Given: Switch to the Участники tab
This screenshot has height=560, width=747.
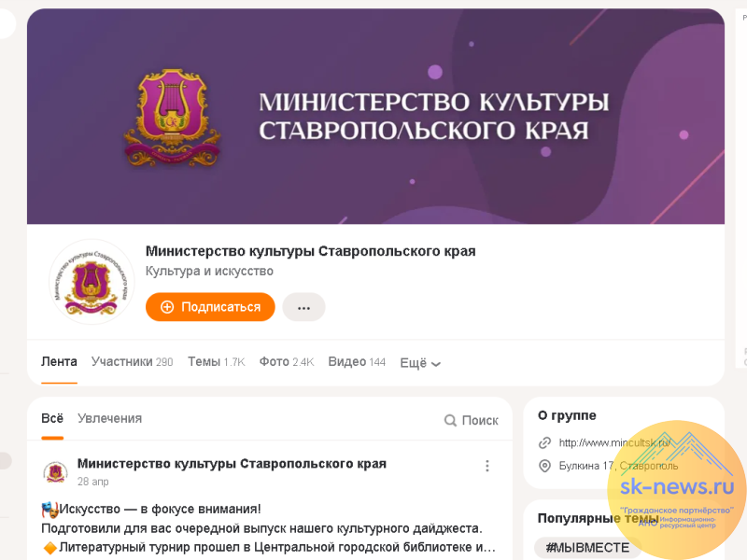Looking at the screenshot, I should [x=132, y=362].
